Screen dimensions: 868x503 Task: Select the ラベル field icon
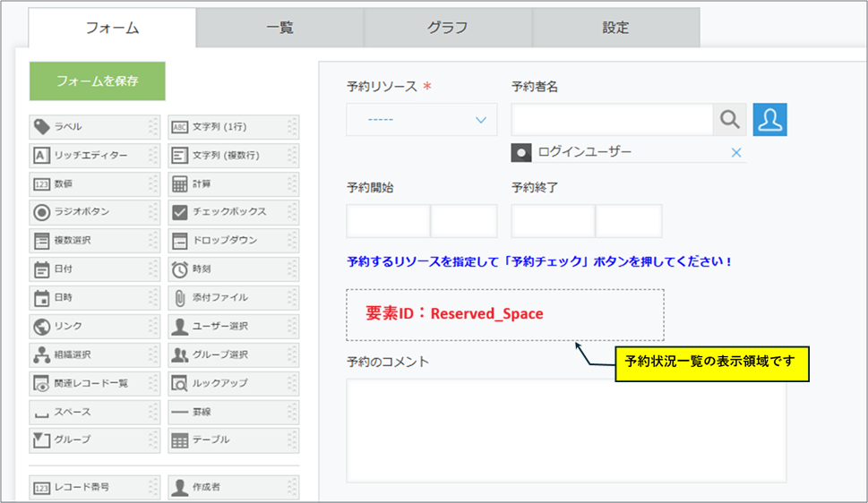pyautogui.click(x=41, y=127)
